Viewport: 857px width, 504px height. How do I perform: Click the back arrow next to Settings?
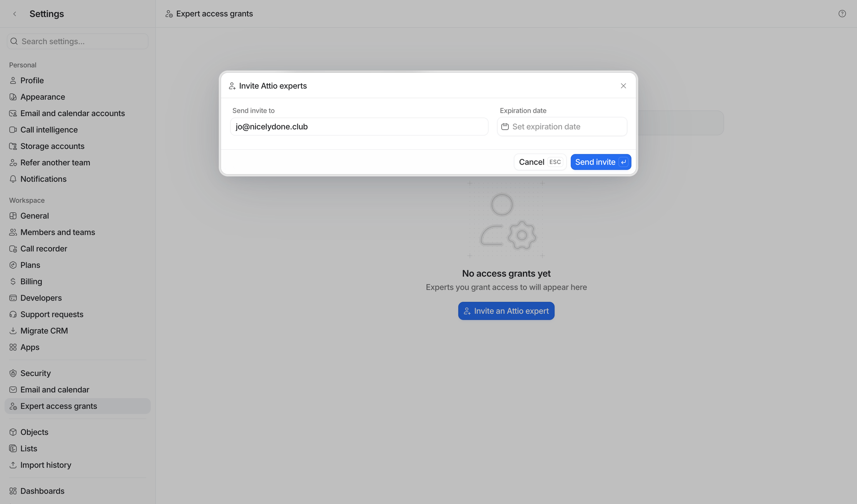(x=15, y=14)
